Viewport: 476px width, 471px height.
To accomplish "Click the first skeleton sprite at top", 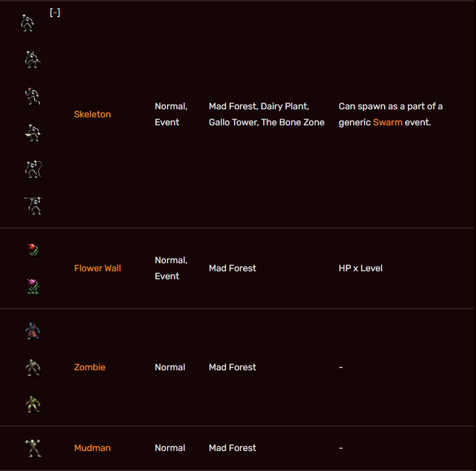I will tap(27, 23).
